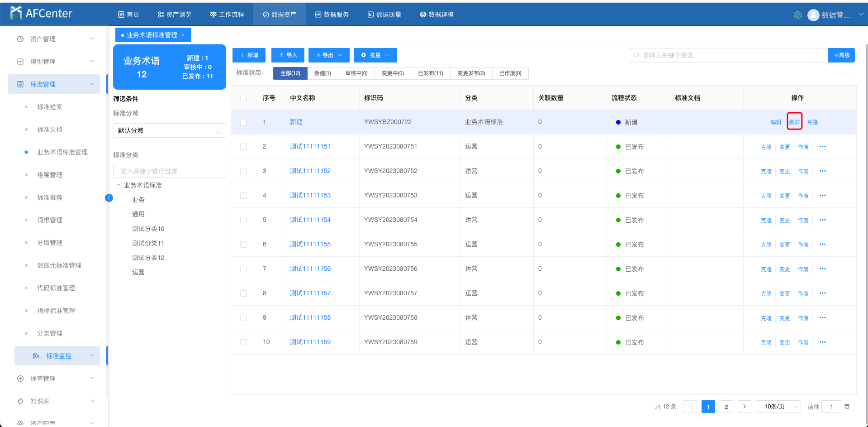Collapse the 标准管理 sidebar section

click(x=92, y=84)
